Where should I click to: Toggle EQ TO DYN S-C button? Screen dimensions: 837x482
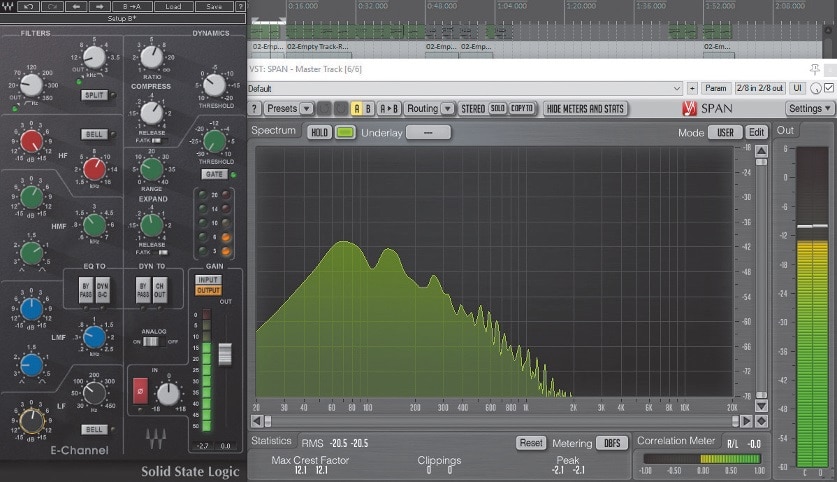[102, 290]
